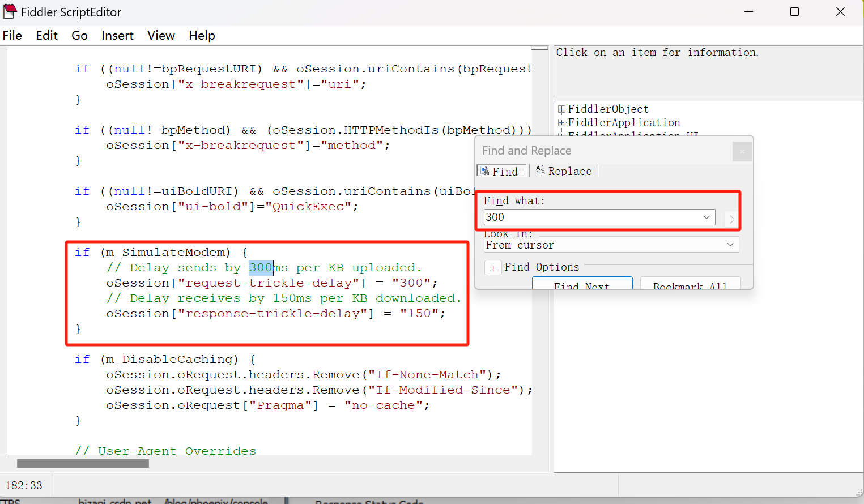The width and height of the screenshot is (864, 504).
Task: Click the User-Agent Overrides comment
Action: tap(165, 450)
